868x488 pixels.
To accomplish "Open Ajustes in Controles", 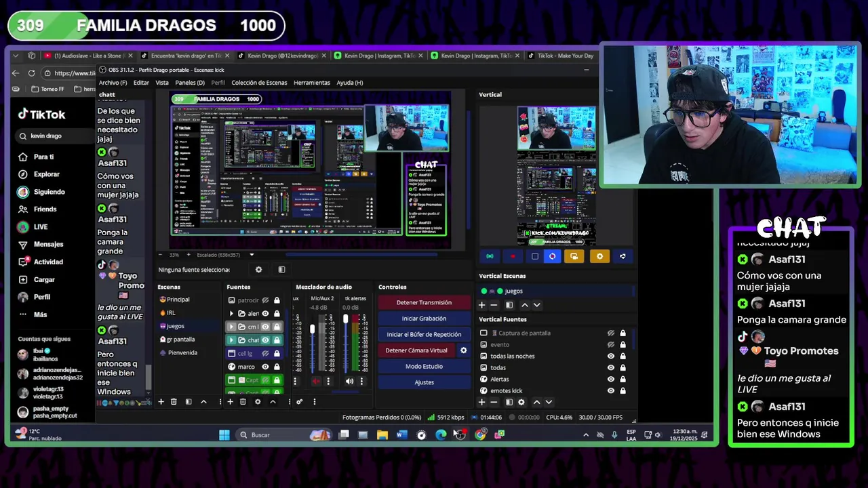I will [x=424, y=382].
